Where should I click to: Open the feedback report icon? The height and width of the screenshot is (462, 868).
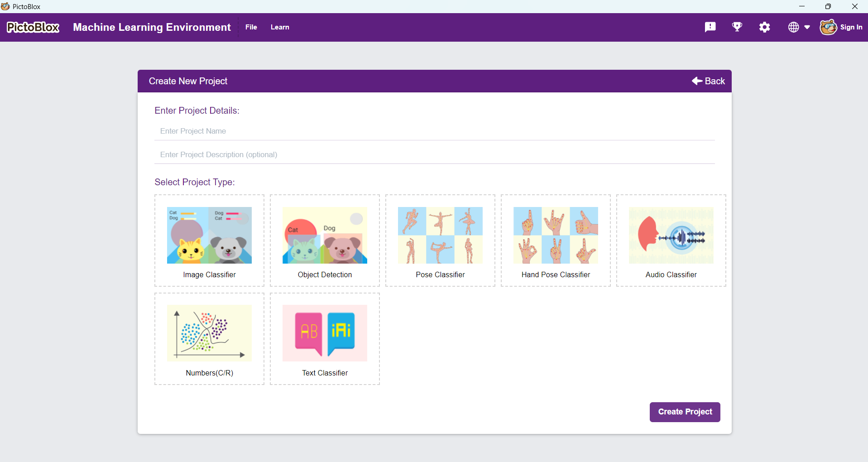coord(710,27)
